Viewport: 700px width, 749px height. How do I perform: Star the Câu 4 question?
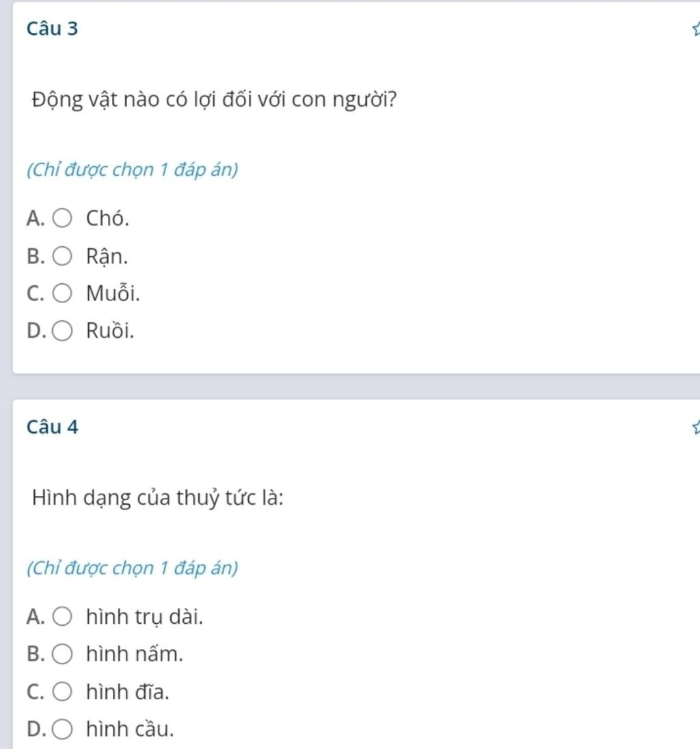pyautogui.click(x=696, y=427)
